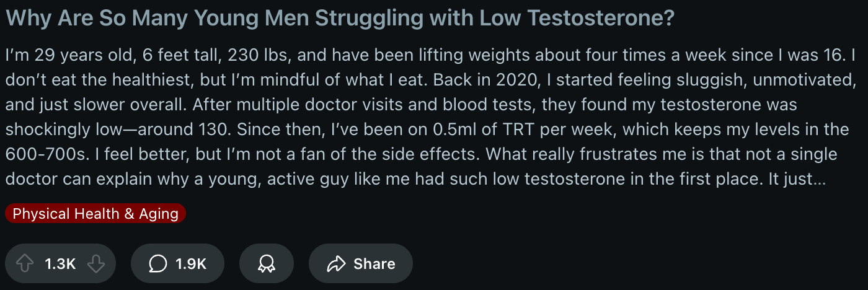The width and height of the screenshot is (868, 290).
Task: Click the word "Aging" in the flair tag
Action: coord(159,214)
